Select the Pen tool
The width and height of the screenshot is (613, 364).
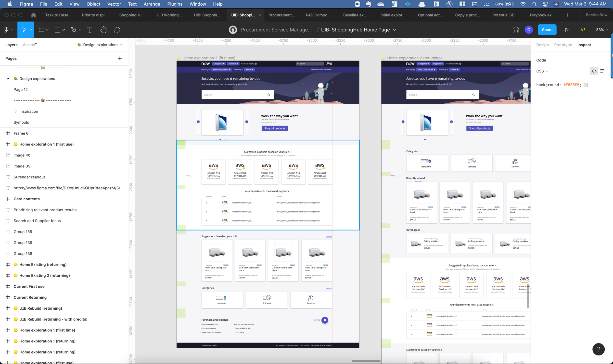[x=73, y=30]
